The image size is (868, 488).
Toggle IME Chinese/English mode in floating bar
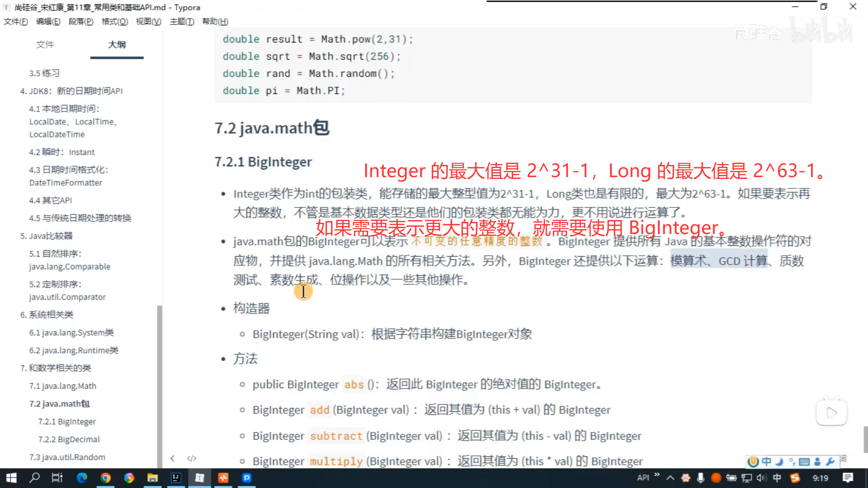click(767, 462)
